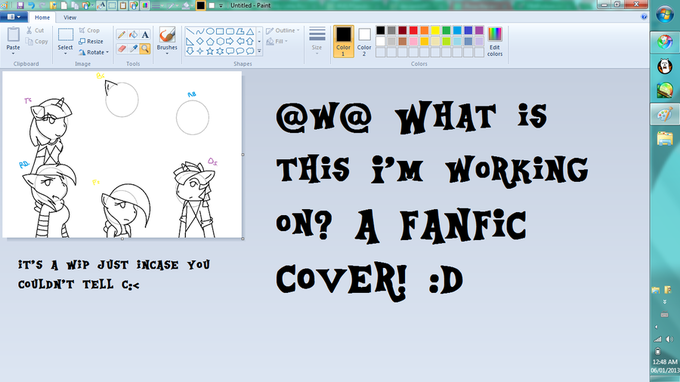Choose the Oval shape
The width and height of the screenshot is (680, 382).
click(x=210, y=31)
